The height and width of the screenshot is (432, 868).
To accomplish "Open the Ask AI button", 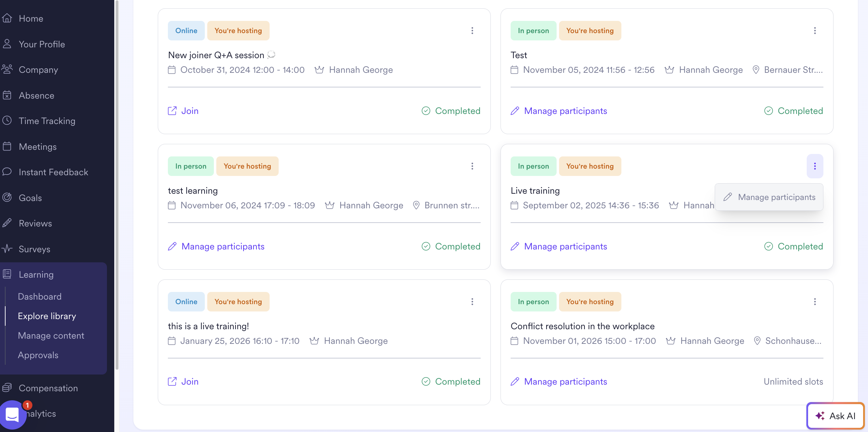I will coord(836,416).
